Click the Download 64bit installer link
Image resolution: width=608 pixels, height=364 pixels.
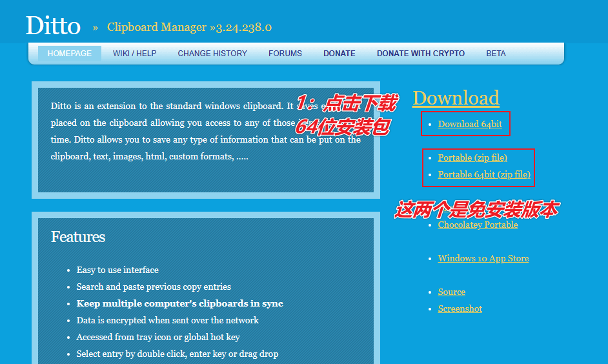tap(470, 124)
